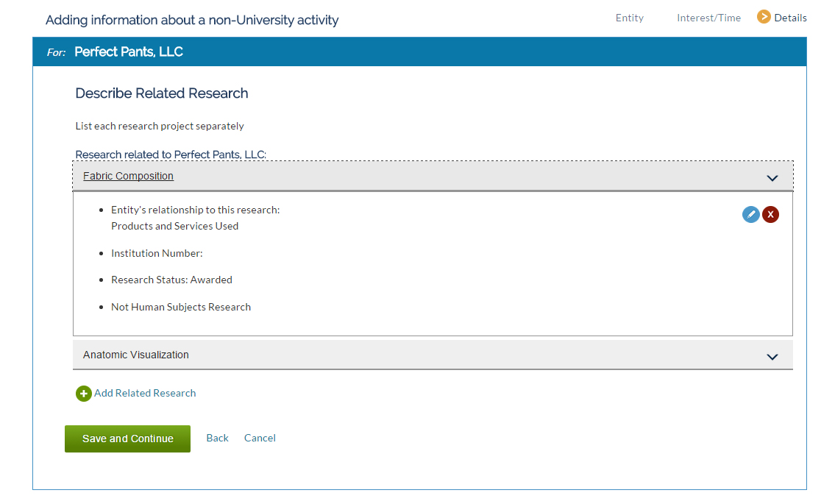This screenshot has width=835, height=504.
Task: Click 'Research related to Perfect Pants, LLC:' label
Action: (x=171, y=155)
